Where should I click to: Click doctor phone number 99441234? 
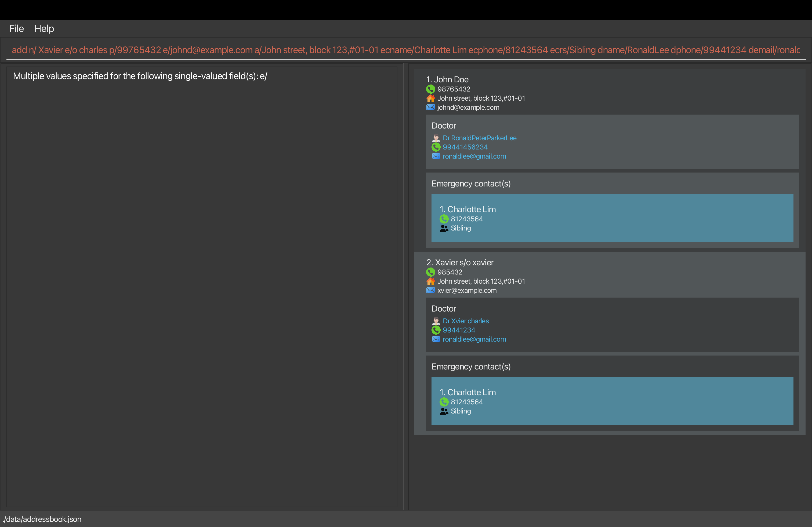click(x=459, y=330)
